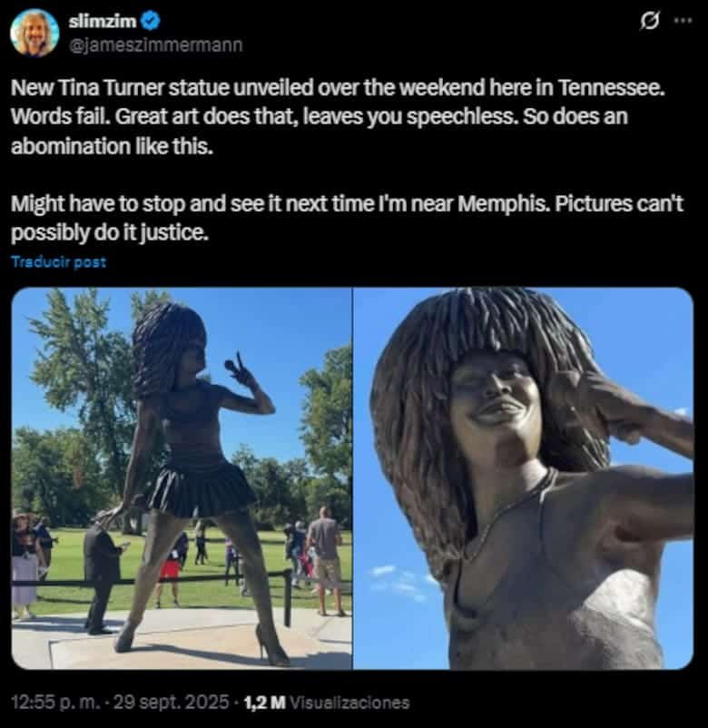The height and width of the screenshot is (728, 708).
Task: Click the paragraph mentioning Memphis
Action: [x=348, y=218]
